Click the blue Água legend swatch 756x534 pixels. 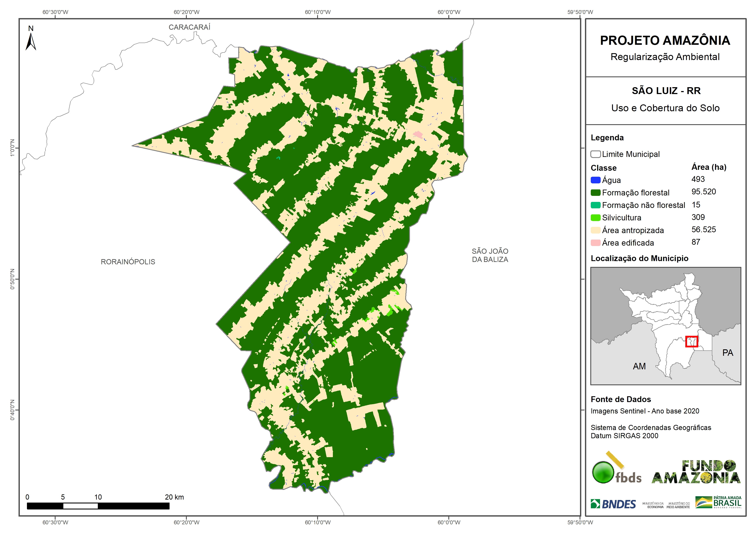595,180
